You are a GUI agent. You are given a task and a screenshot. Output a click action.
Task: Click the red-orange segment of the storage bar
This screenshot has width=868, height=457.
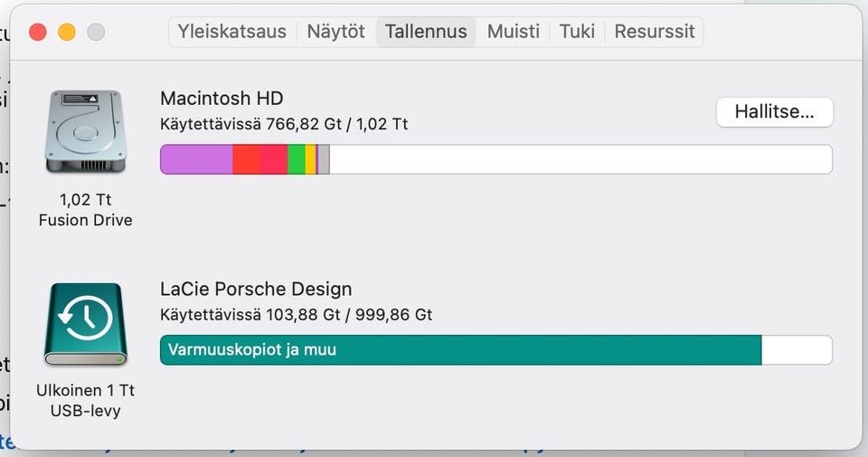pos(246,159)
